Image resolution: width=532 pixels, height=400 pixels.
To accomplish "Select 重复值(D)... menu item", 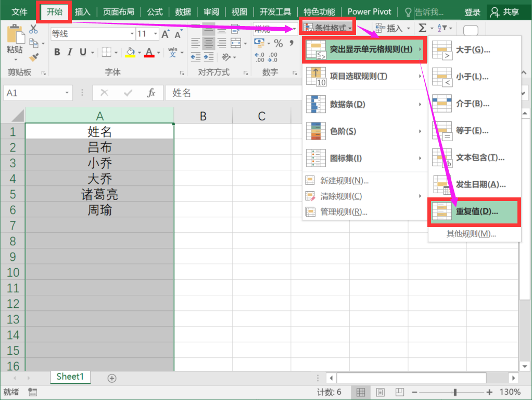I will click(474, 211).
